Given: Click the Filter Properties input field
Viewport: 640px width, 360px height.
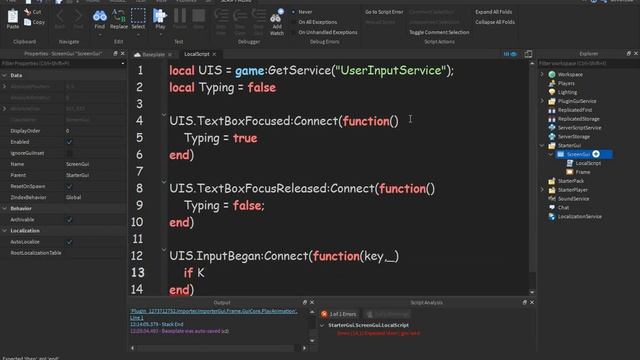Looking at the screenshot, I should [61, 64].
